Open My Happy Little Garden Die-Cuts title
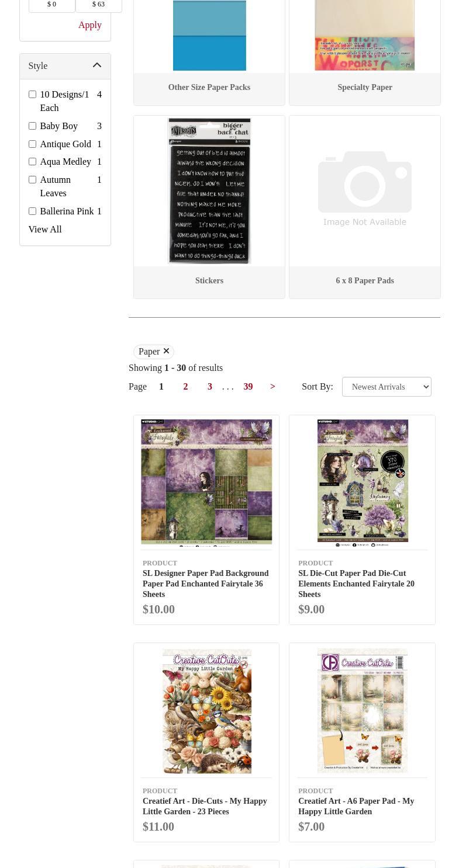Viewport: 459px width, 868px height. [205, 806]
